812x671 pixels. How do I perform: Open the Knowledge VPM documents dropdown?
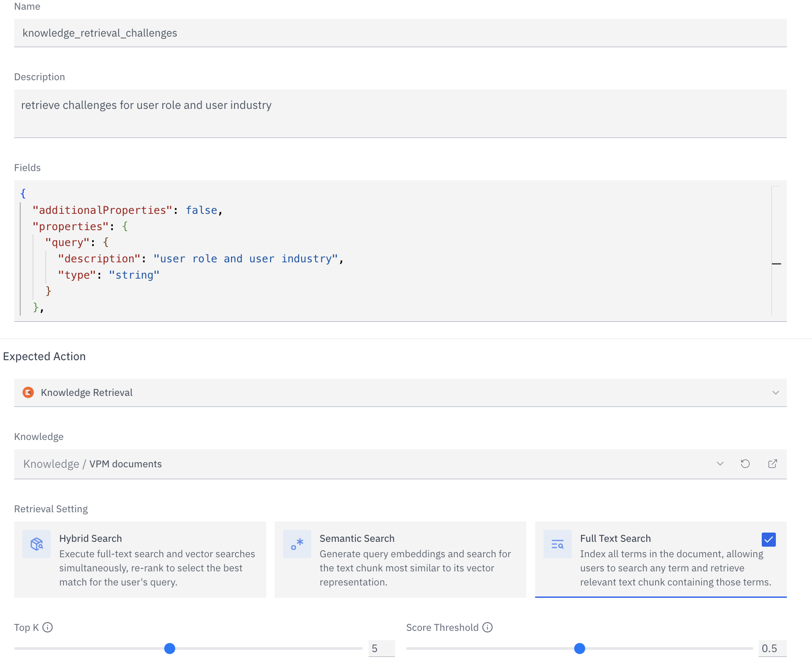tap(720, 464)
